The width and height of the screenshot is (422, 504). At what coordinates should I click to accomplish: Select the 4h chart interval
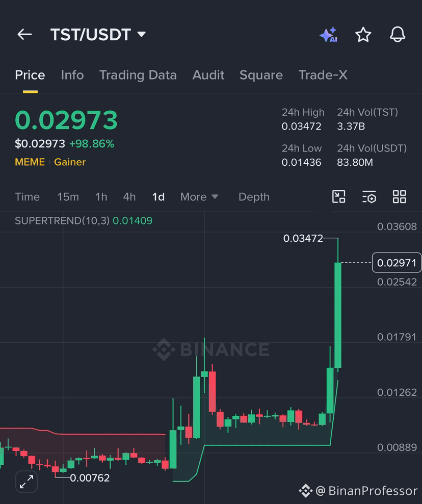(129, 197)
